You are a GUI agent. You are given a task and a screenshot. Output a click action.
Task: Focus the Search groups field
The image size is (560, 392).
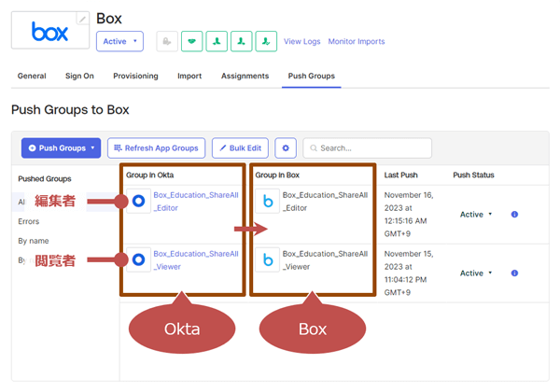tap(367, 148)
